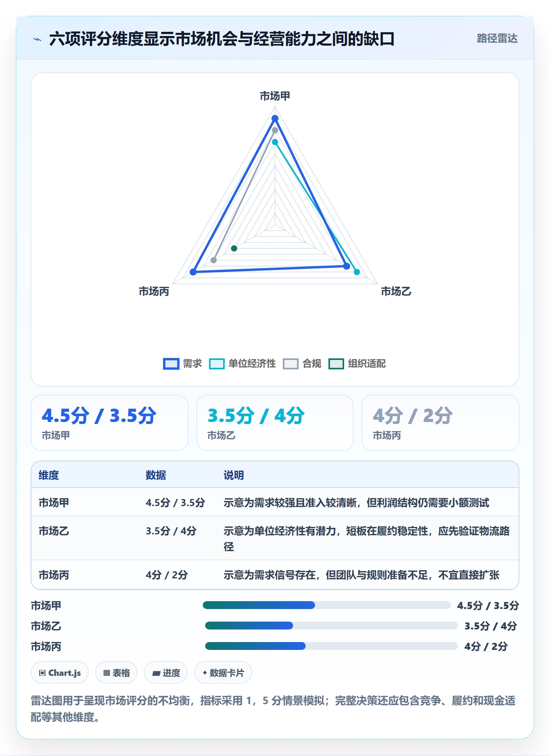
Task: Toggle the 单位经济性 legend item
Action: click(242, 363)
